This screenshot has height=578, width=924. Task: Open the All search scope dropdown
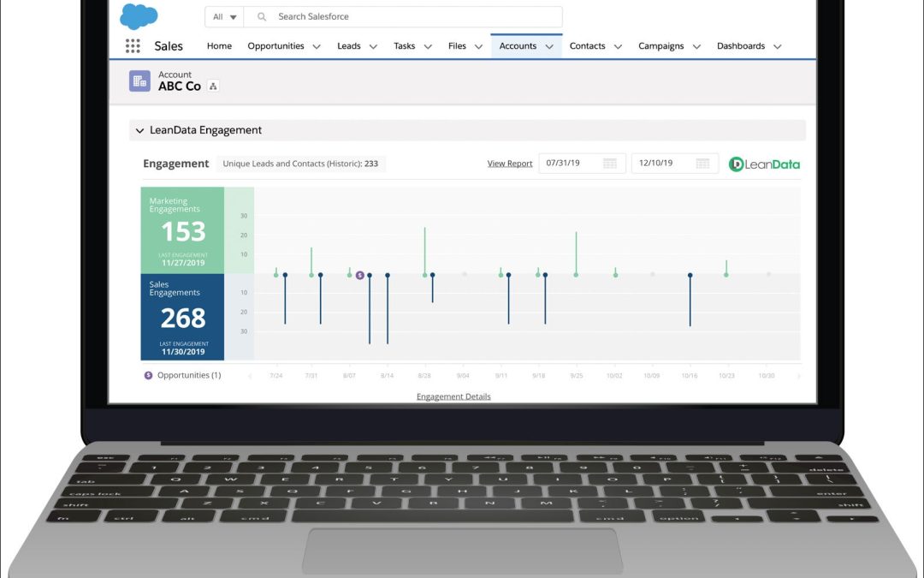224,16
